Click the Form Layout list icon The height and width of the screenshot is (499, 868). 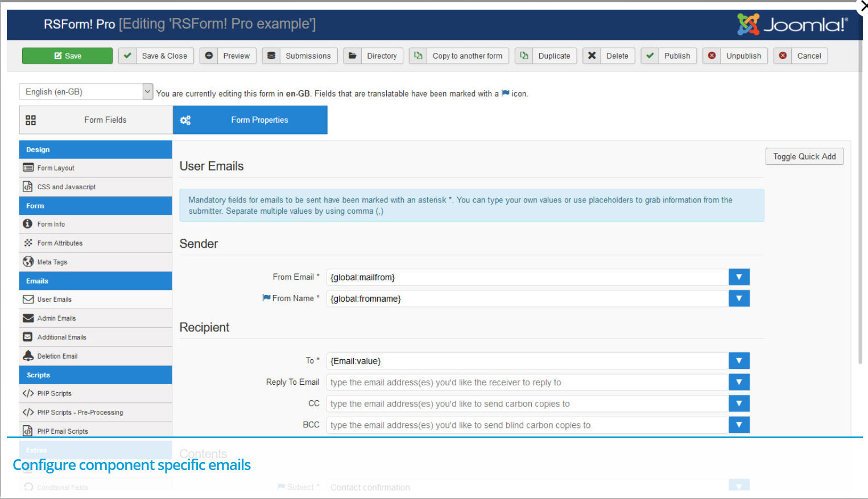tap(28, 167)
